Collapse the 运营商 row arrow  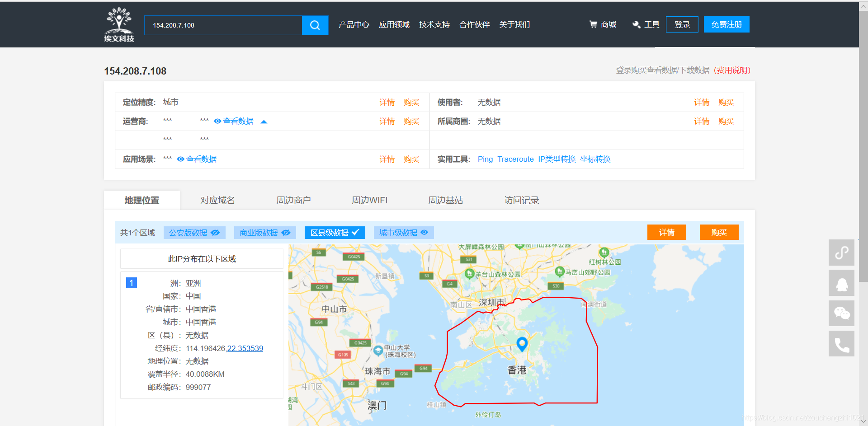click(264, 122)
